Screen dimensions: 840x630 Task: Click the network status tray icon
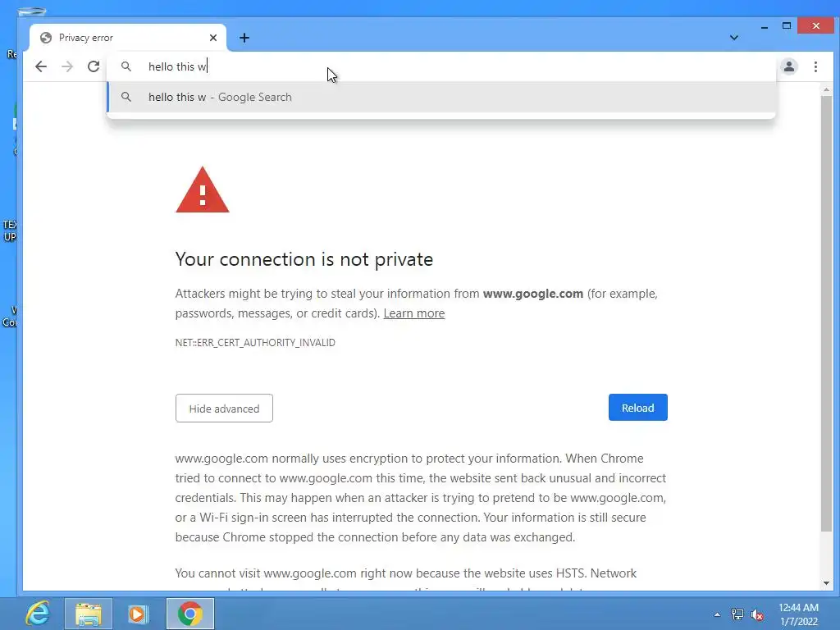[x=737, y=615]
